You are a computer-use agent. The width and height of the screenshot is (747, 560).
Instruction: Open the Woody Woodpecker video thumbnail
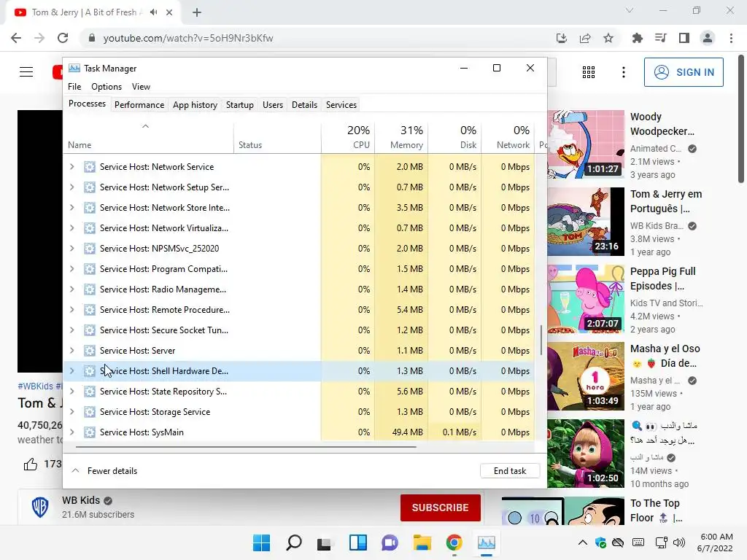(586, 144)
